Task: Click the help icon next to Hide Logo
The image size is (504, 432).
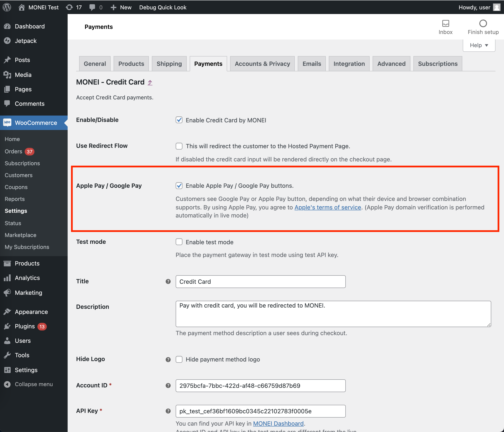Action: tap(168, 359)
